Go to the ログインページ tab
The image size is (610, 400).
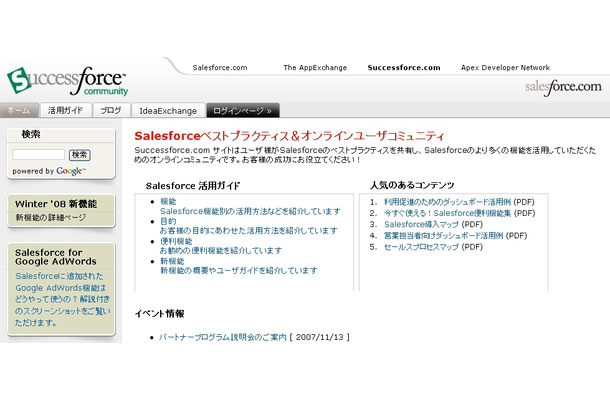point(242,111)
